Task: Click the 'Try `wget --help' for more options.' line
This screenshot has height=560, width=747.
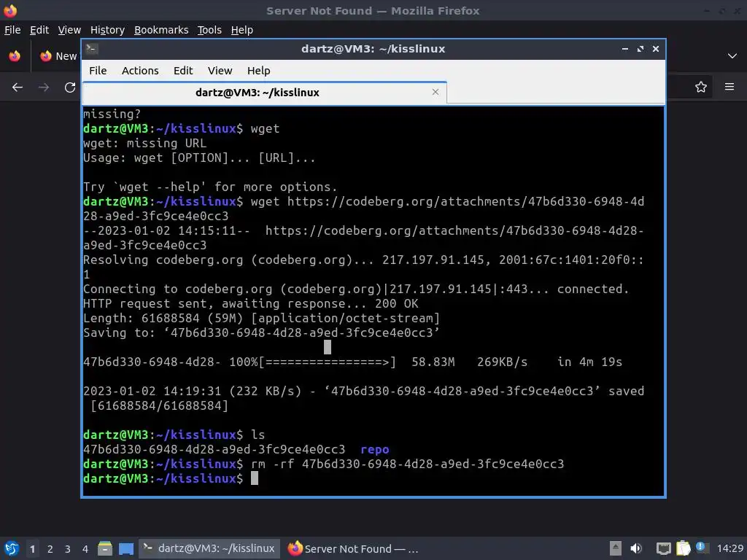Action: (210, 187)
